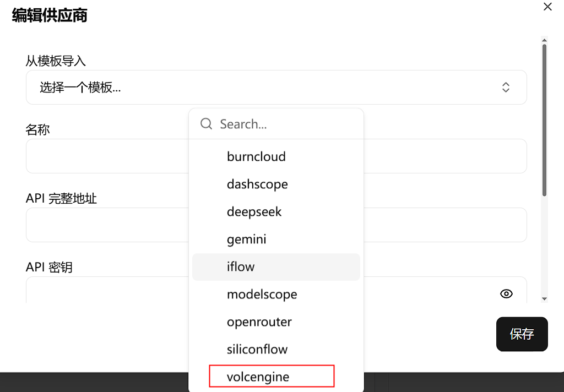Open the template import dropdown

pyautogui.click(x=275, y=87)
